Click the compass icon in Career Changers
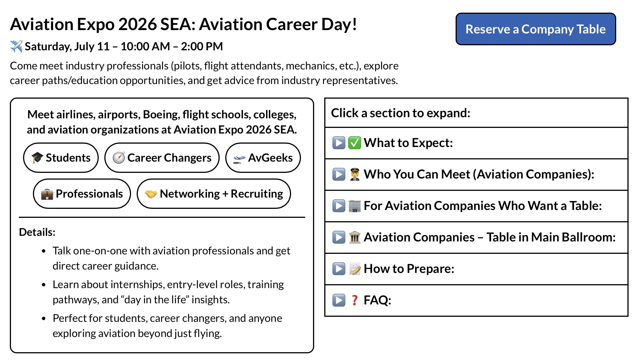 pyautogui.click(x=119, y=158)
